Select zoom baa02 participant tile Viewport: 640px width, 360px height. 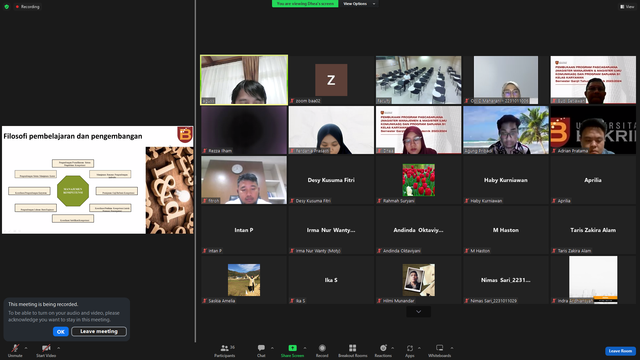click(x=331, y=80)
